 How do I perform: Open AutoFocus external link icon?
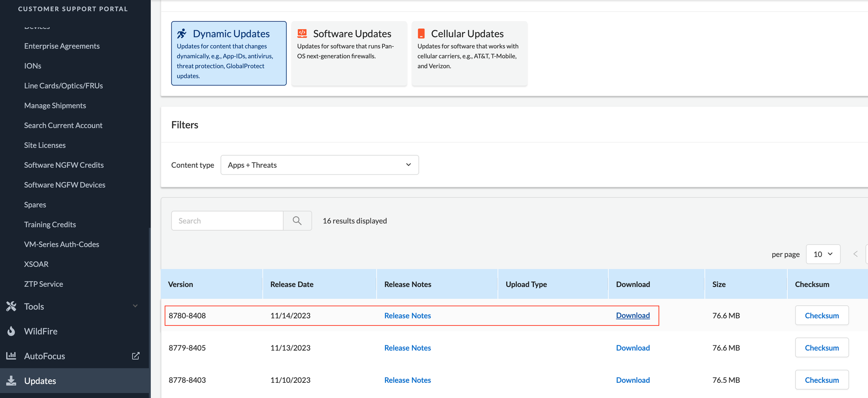(136, 356)
